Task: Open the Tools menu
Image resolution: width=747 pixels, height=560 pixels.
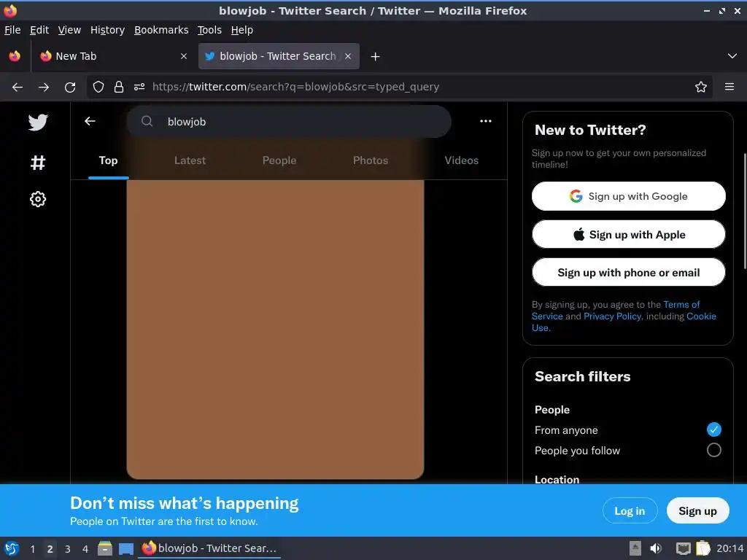Action: click(209, 30)
